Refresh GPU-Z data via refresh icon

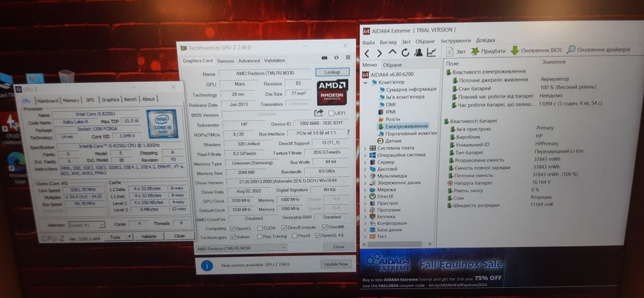(336, 57)
